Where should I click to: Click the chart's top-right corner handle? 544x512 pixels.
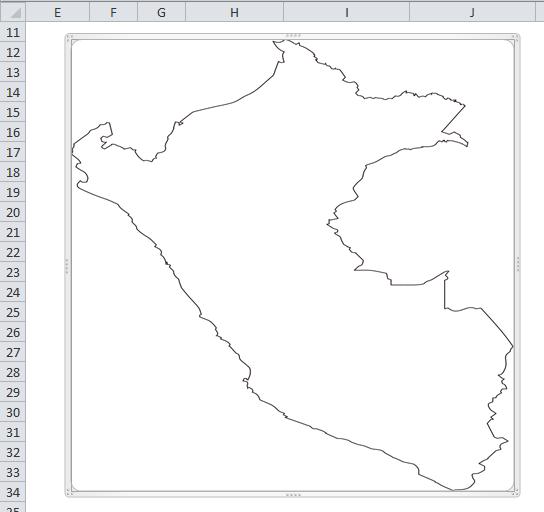coord(517,37)
